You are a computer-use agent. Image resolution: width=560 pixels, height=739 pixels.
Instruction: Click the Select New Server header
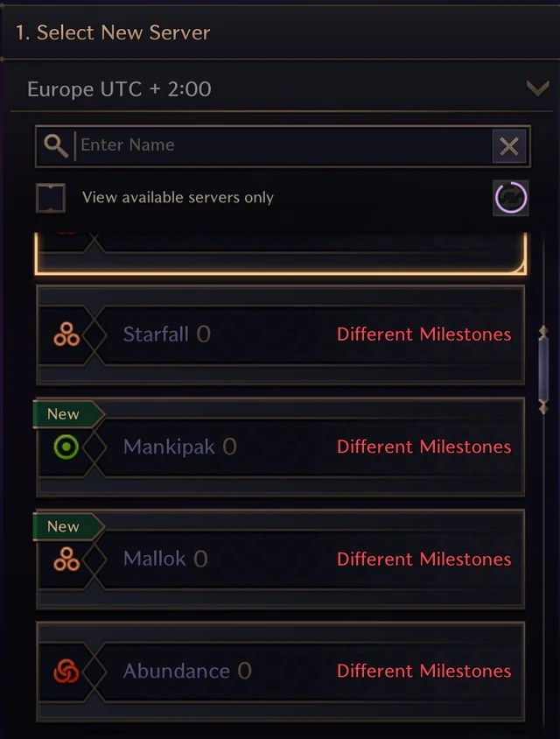[x=111, y=32]
